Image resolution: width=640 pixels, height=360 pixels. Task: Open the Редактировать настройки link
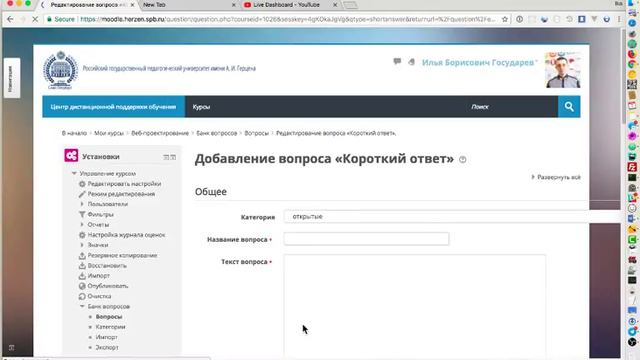124,184
